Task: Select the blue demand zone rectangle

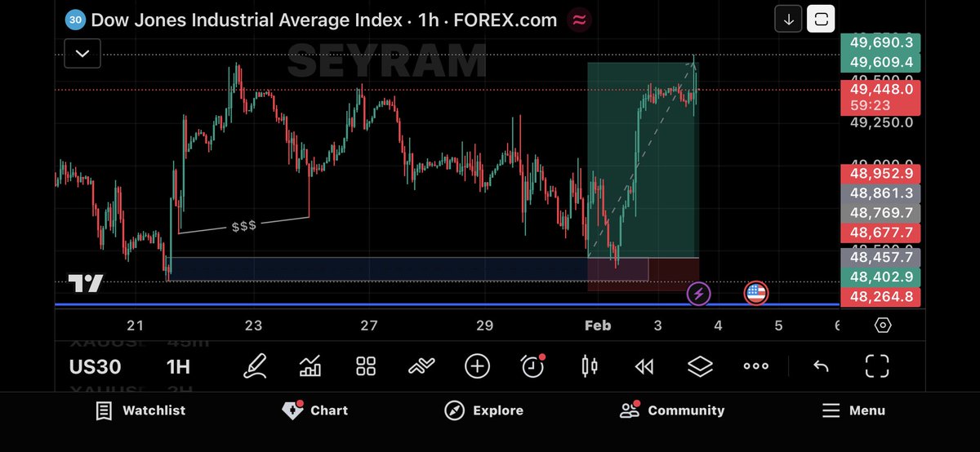Action: pos(408,269)
